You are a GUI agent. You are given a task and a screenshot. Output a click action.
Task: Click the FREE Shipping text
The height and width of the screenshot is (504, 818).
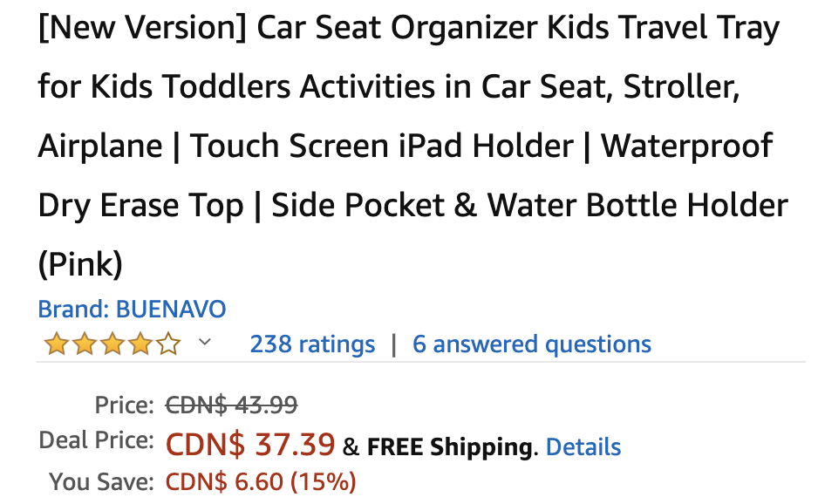tap(450, 447)
